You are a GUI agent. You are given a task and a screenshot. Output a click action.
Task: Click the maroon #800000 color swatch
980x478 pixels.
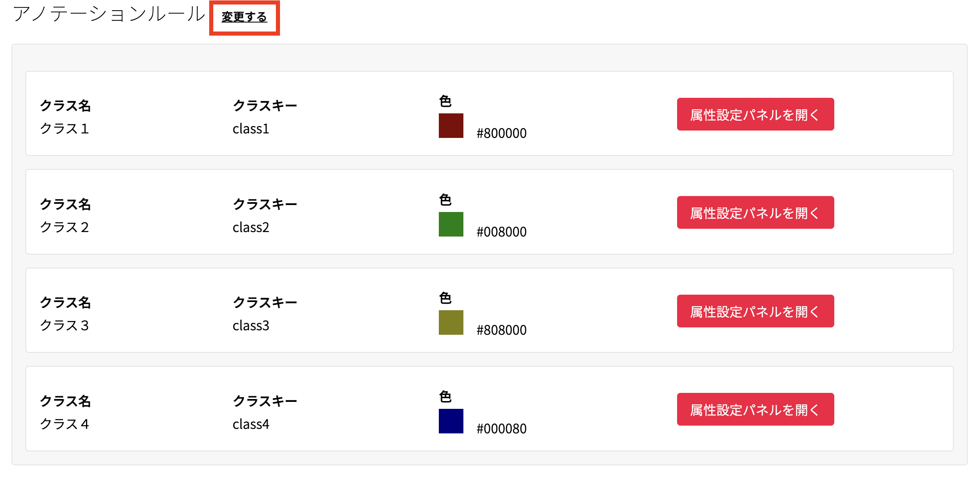click(x=451, y=126)
